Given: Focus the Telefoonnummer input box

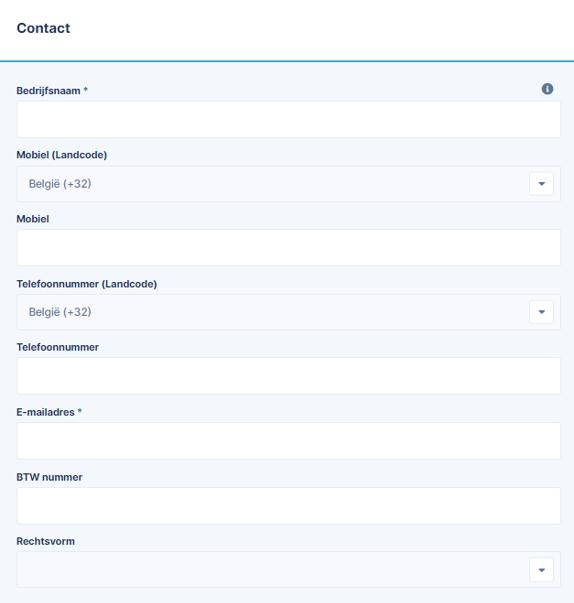Looking at the screenshot, I should [x=288, y=376].
